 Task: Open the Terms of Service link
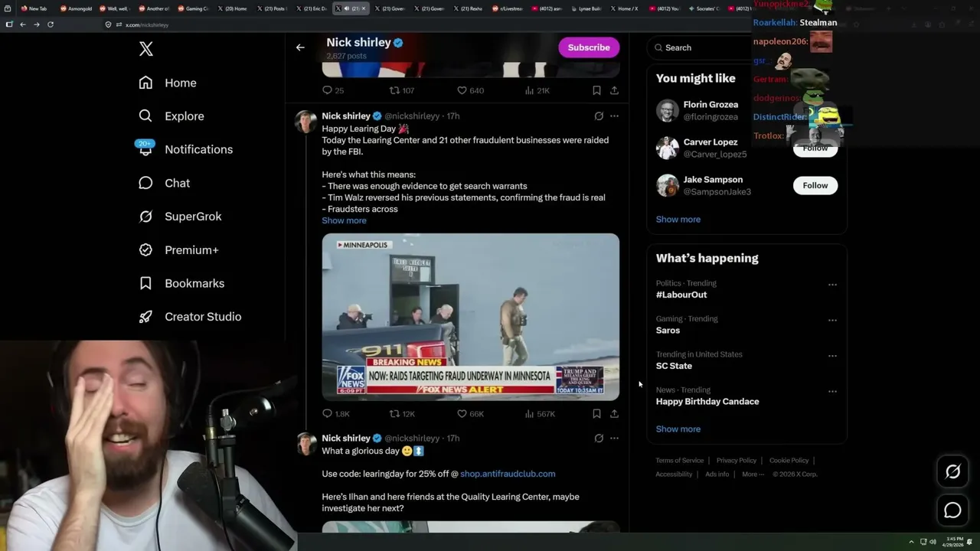(x=679, y=461)
